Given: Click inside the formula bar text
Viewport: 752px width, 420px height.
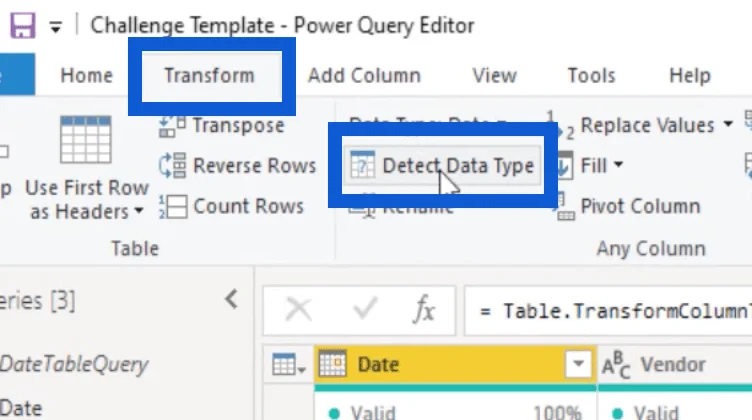Looking at the screenshot, I should pyautogui.click(x=608, y=311).
